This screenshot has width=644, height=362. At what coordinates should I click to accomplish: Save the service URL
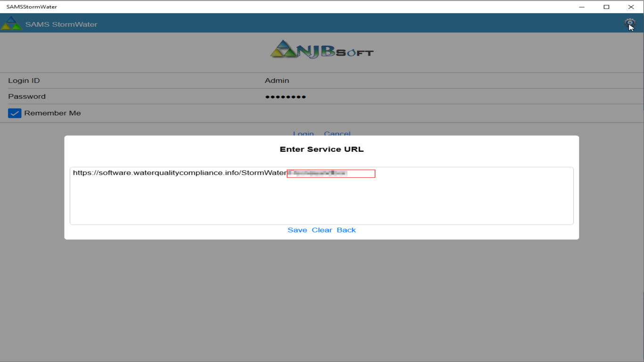coord(297,230)
